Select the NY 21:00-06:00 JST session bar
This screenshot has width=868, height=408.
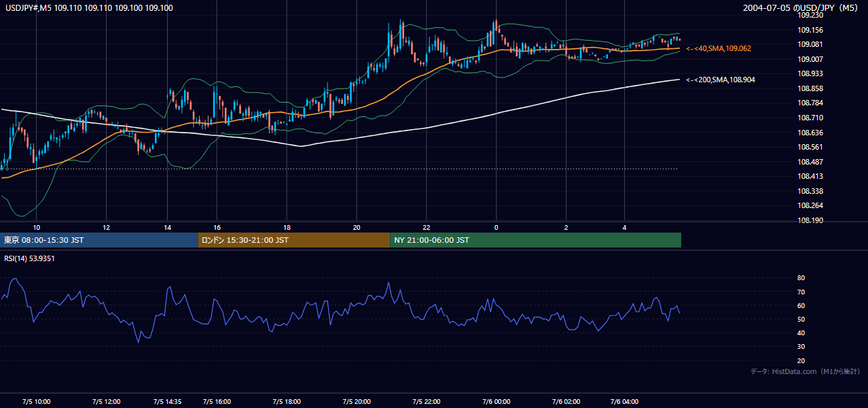[x=536, y=240]
